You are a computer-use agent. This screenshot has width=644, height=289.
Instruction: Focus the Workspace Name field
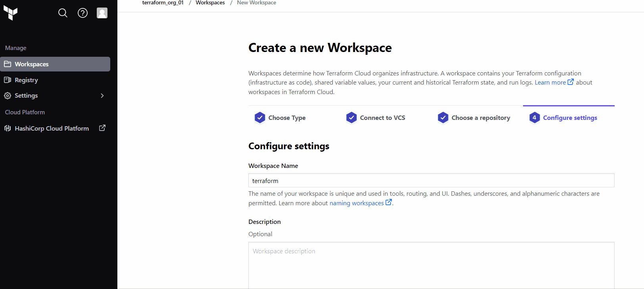pyautogui.click(x=431, y=180)
